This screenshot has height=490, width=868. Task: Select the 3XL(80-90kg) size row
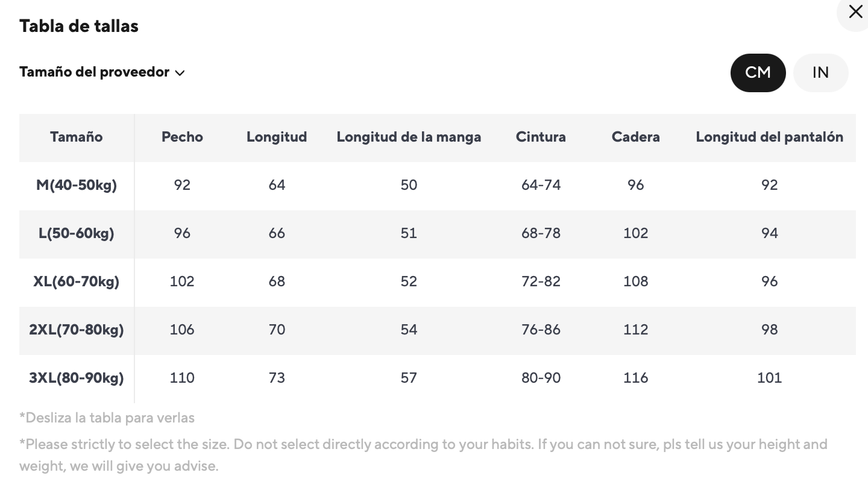(77, 378)
